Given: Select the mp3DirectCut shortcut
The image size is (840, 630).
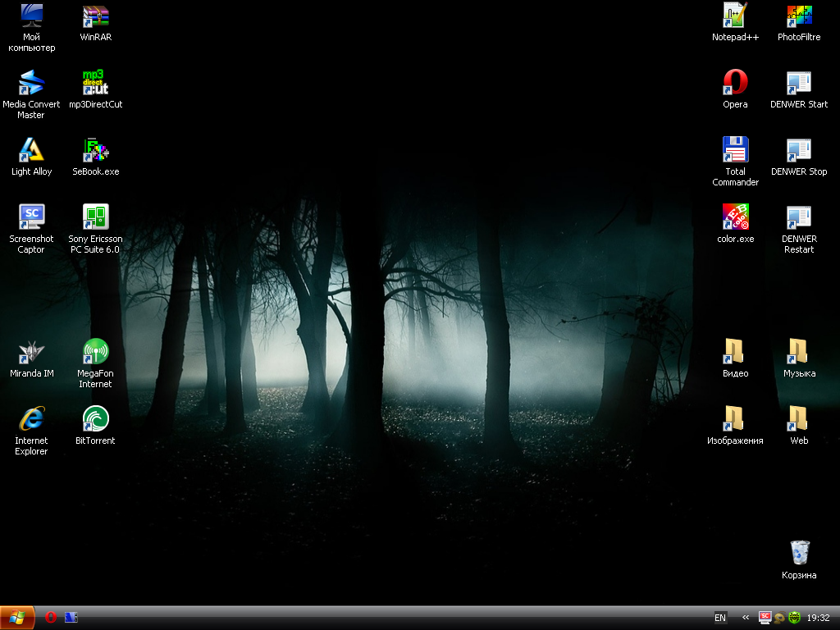Looking at the screenshot, I should tap(96, 83).
